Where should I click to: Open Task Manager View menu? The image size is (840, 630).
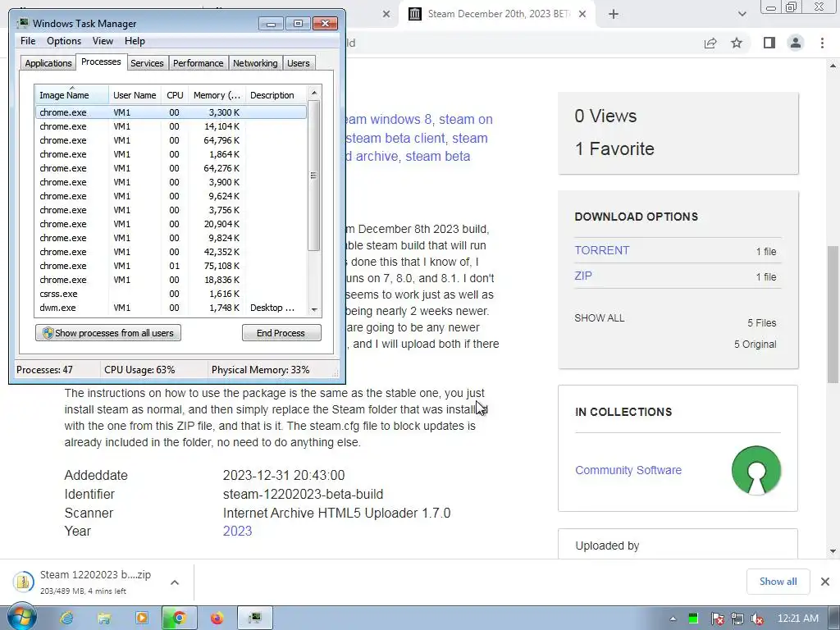pyautogui.click(x=103, y=41)
